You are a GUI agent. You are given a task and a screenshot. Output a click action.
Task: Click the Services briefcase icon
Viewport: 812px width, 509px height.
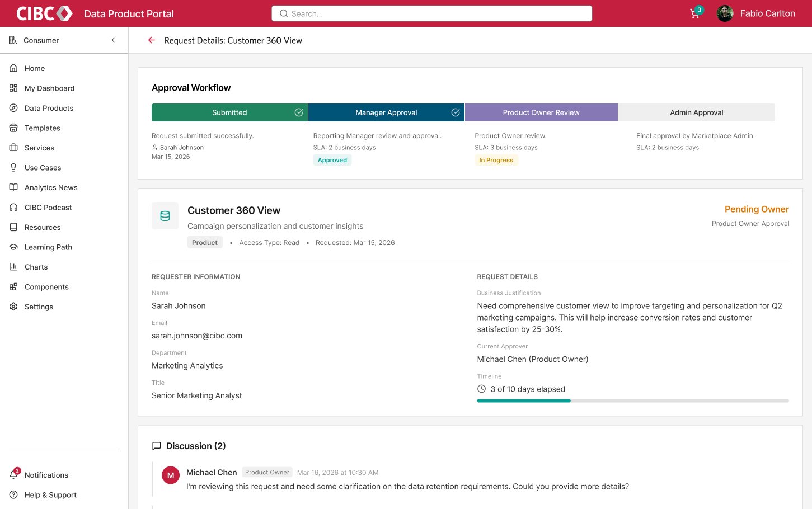tap(13, 148)
